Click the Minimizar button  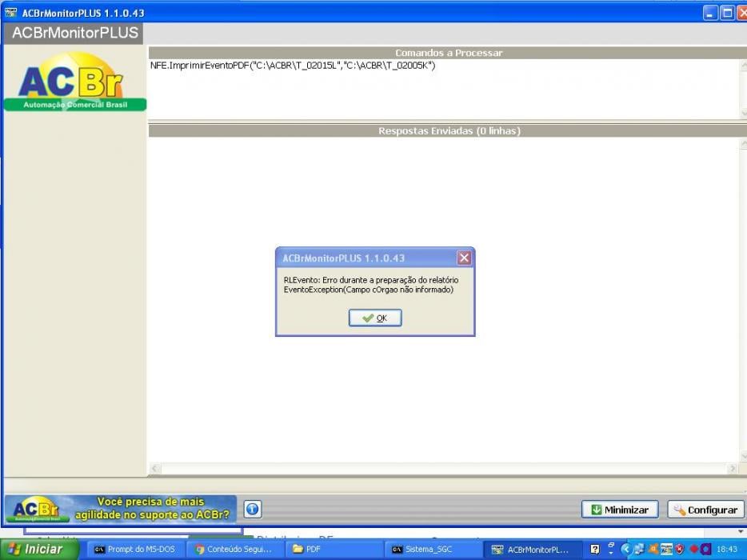click(x=620, y=510)
